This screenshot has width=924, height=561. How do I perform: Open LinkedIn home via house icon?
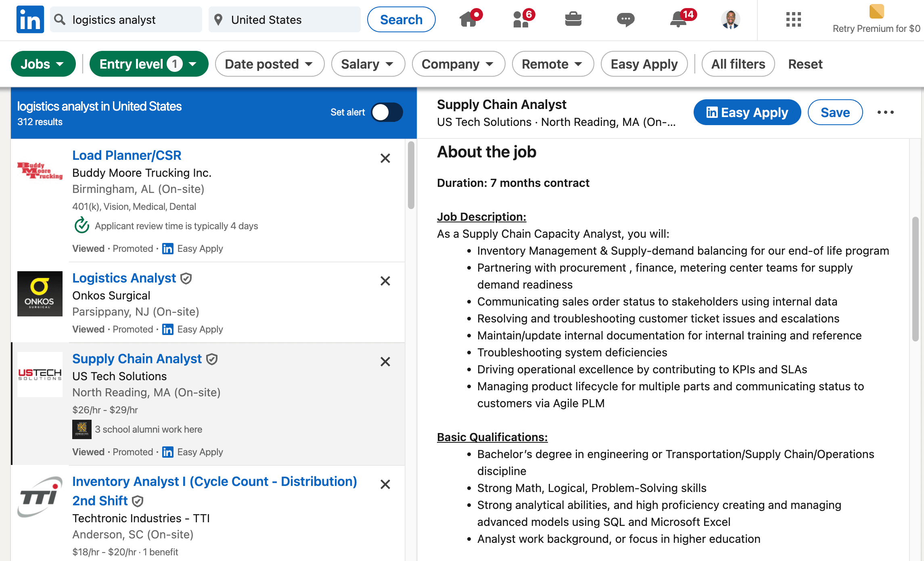click(469, 19)
